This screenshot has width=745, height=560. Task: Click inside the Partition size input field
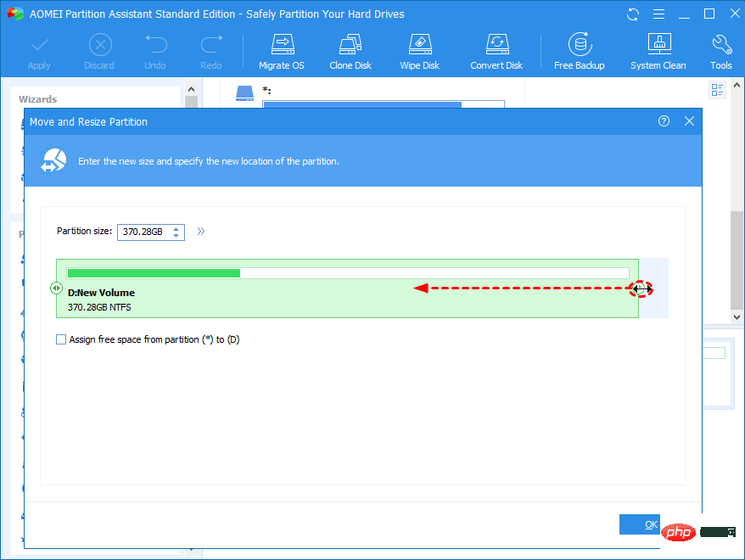[x=143, y=232]
